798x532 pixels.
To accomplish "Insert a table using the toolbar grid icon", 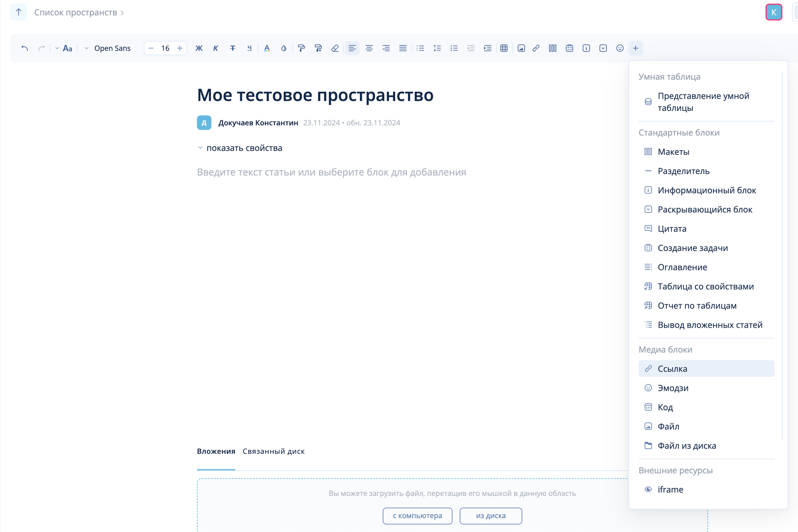I will click(504, 48).
